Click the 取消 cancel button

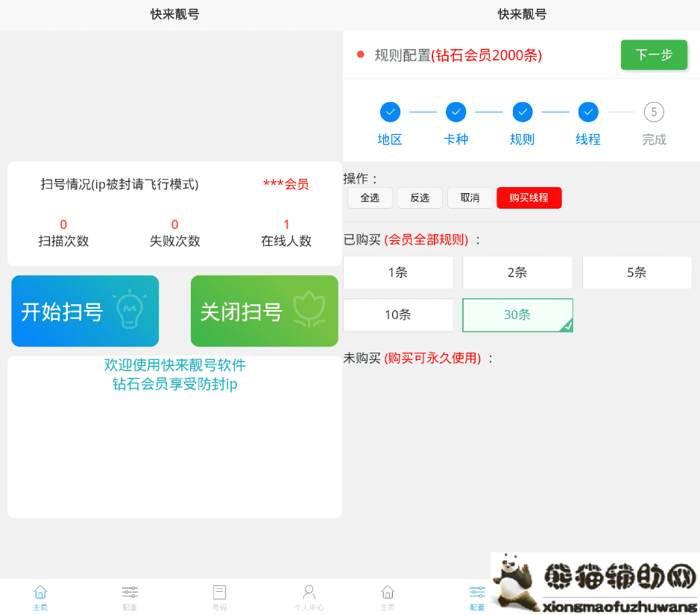tap(470, 198)
